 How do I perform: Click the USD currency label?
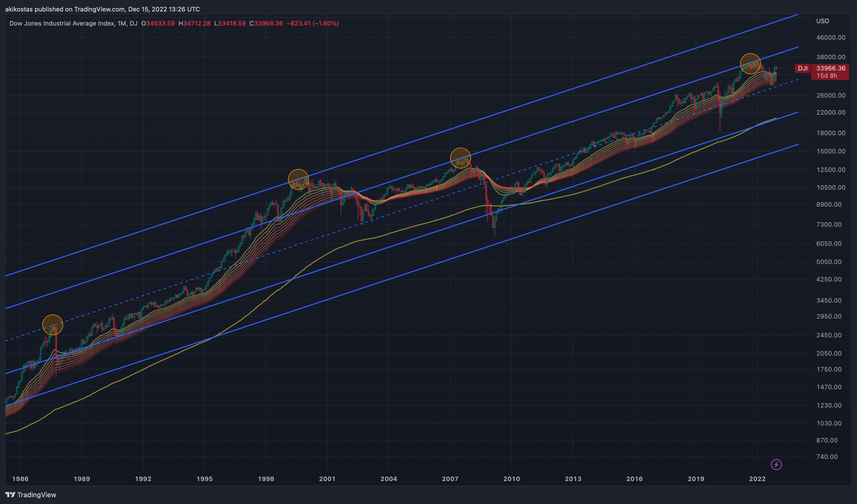click(x=823, y=21)
